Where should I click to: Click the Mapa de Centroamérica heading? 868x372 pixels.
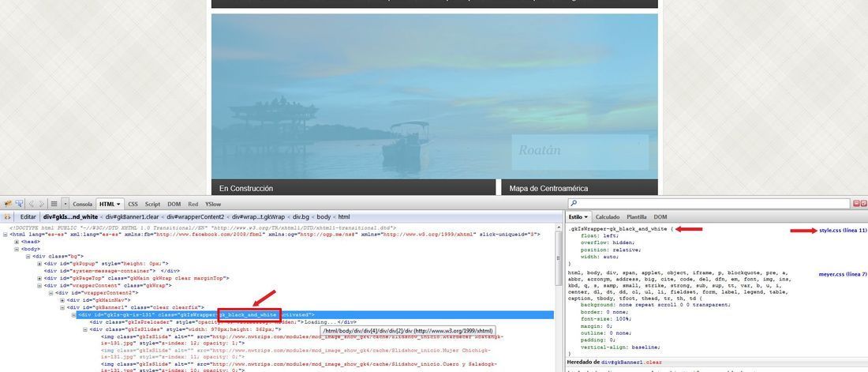[548, 189]
